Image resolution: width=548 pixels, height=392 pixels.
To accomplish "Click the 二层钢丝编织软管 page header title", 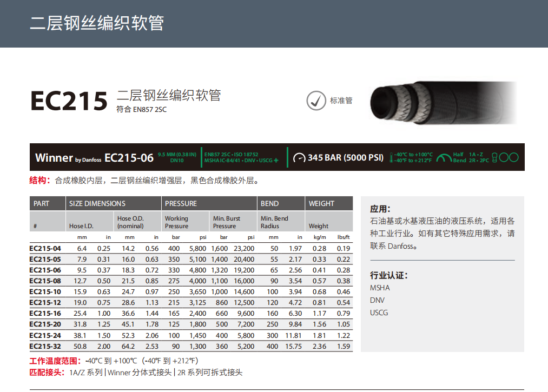I will 96,24.
